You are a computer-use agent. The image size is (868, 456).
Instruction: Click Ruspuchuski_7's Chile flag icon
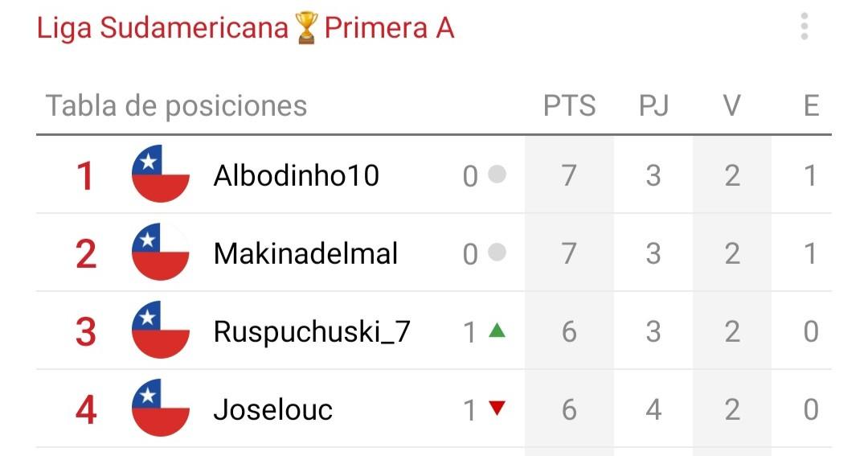[x=161, y=330]
